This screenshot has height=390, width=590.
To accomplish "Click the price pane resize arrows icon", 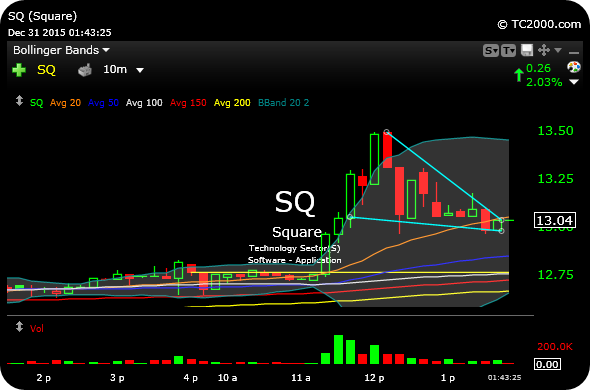I will tap(19, 101).
